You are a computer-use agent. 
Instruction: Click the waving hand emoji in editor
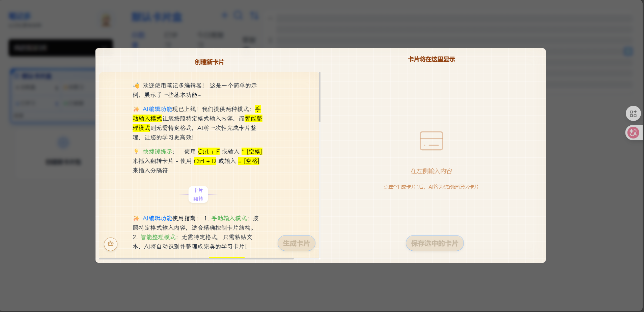[136, 86]
